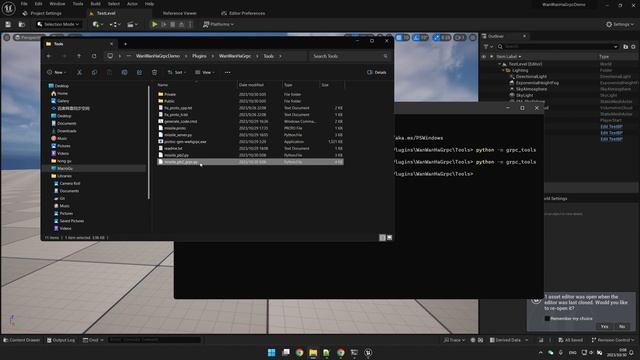Click the Share icon in File Explorer
The width and height of the screenshot is (640, 360).
pos(139,72)
